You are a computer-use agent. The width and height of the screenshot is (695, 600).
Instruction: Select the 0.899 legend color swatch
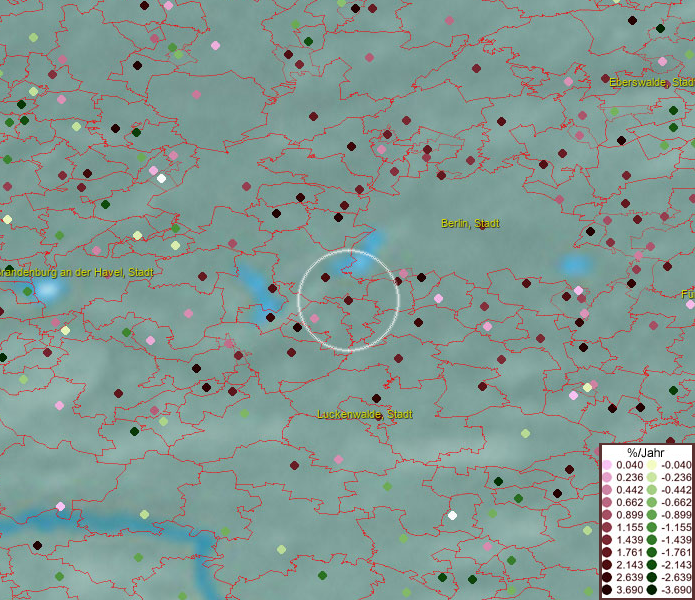point(607,515)
